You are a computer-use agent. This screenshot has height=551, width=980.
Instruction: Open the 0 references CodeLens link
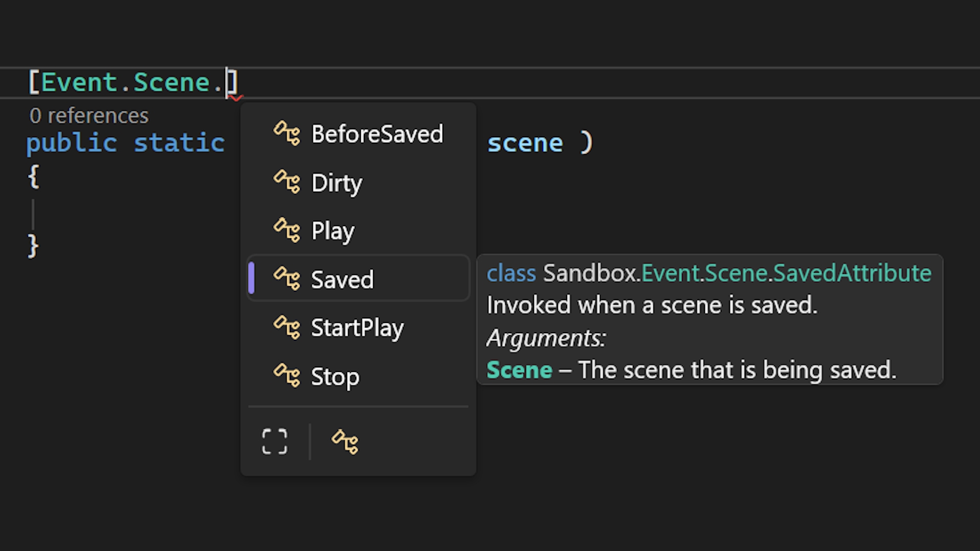pos(89,116)
